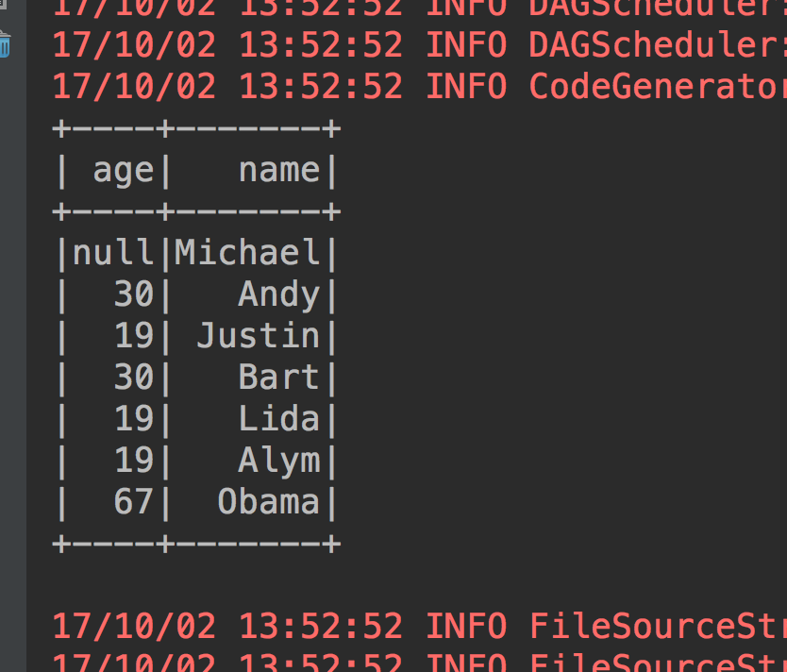The width and height of the screenshot is (787, 672).
Task: Select the name Andy in the output
Action: [x=279, y=294]
